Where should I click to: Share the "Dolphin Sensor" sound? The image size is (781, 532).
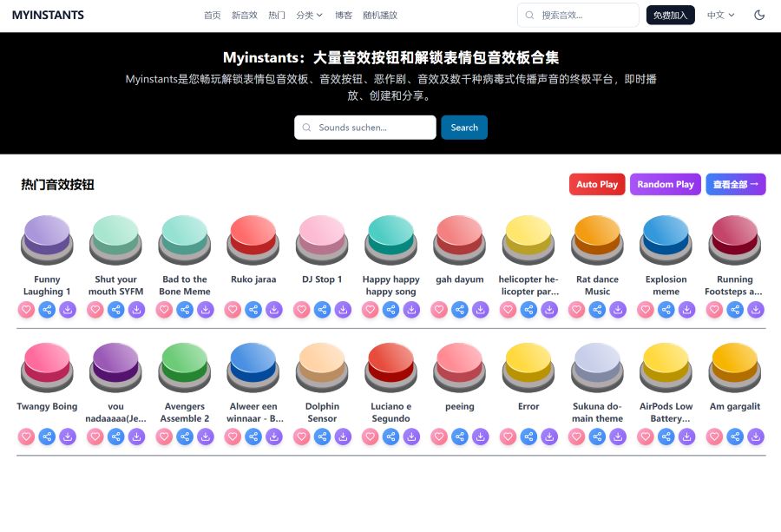tap(321, 437)
